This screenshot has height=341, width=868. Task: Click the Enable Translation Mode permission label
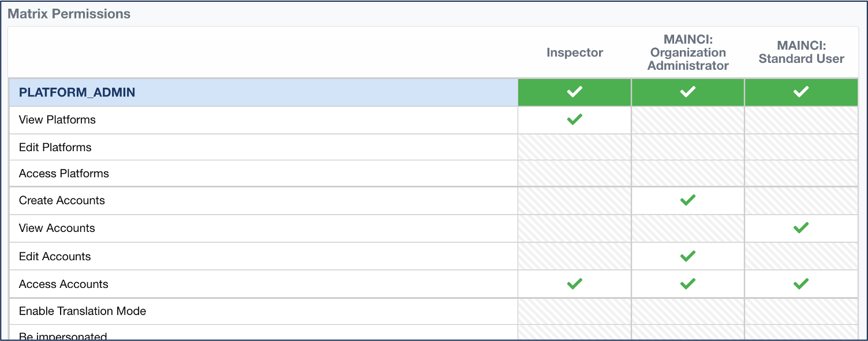coord(83,311)
